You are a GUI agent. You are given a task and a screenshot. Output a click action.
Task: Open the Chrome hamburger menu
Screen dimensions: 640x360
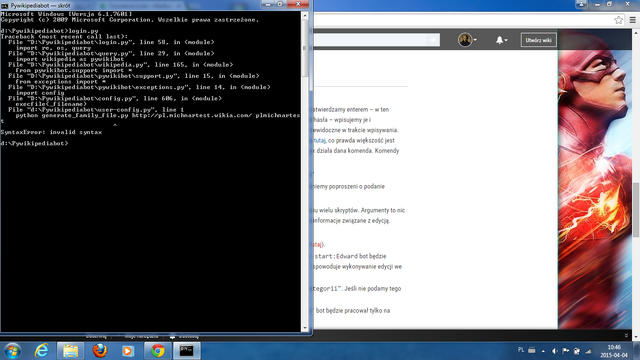click(x=633, y=20)
